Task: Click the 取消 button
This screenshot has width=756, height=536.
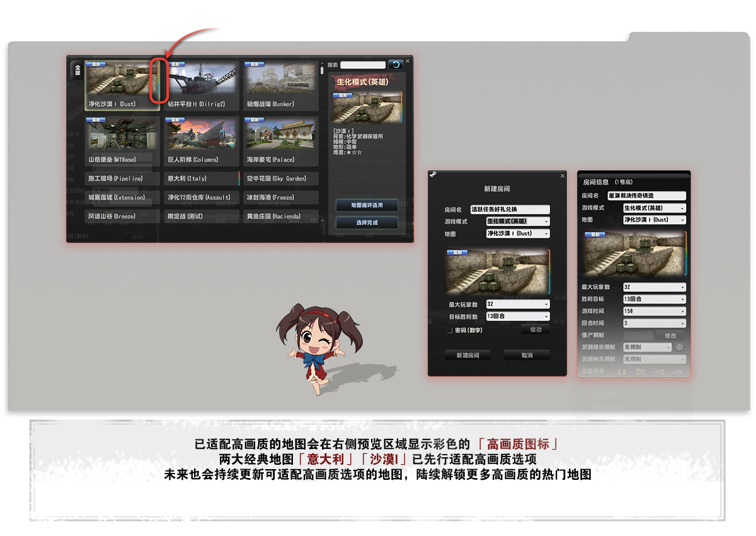Action: point(527,355)
